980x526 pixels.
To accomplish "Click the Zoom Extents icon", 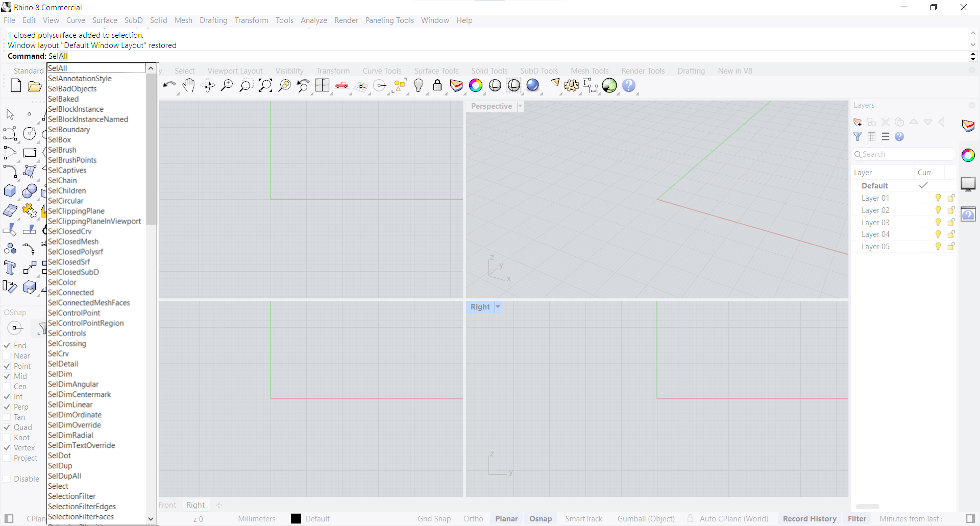I will point(265,85).
